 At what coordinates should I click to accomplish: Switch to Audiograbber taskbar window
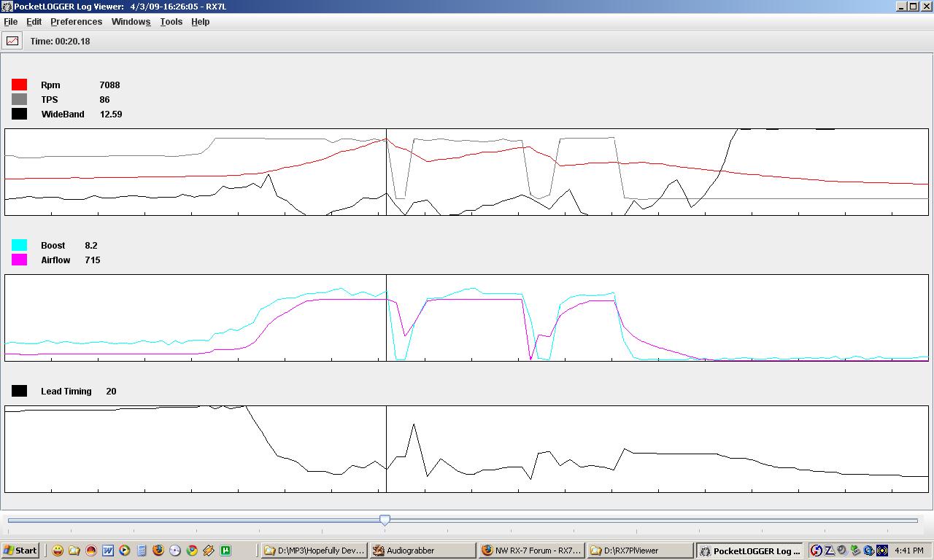click(x=421, y=551)
